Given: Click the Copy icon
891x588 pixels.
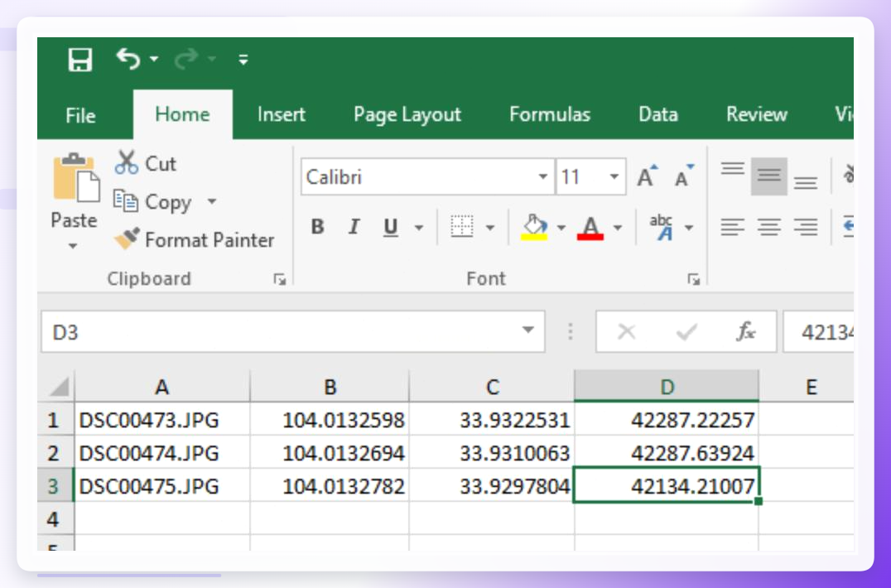Looking at the screenshot, I should coord(126,201).
